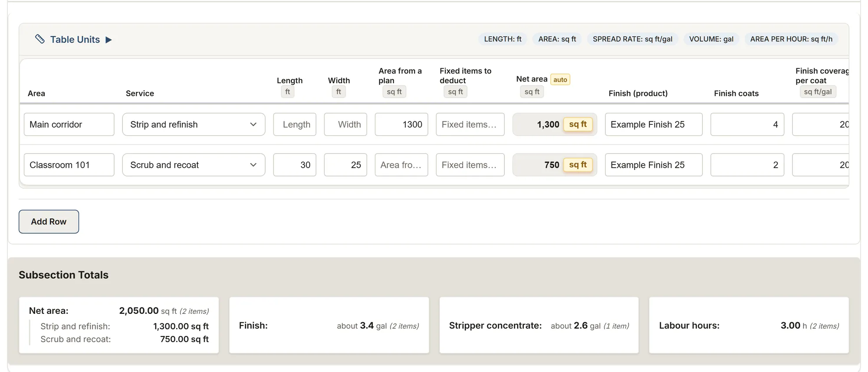Click the SPREAD RATE: sq ft/gal chip
This screenshot has width=868, height=372.
(x=632, y=39)
